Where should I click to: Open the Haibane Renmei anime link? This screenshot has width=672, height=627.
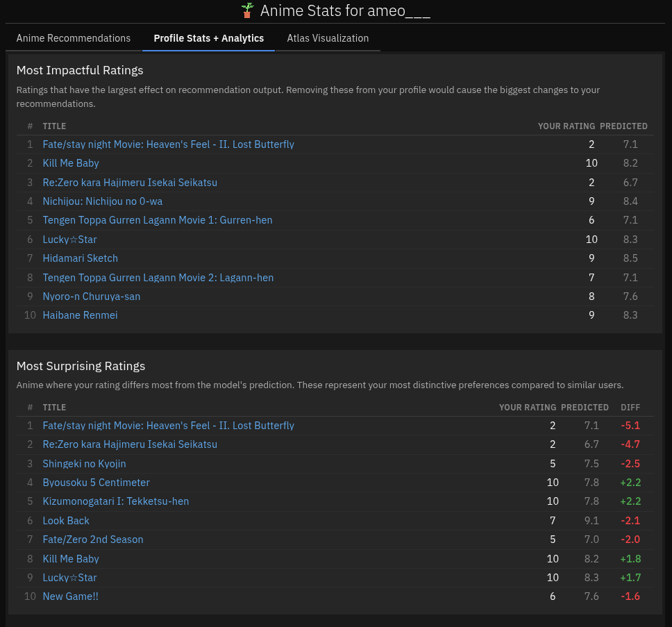[x=81, y=315]
